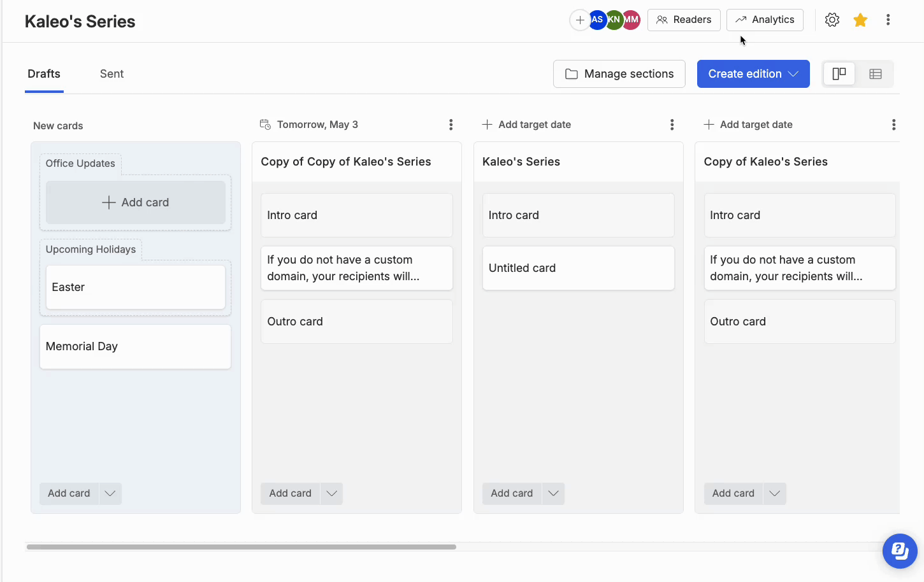Open the page's three-dot menu
This screenshot has width=924, height=582.
888,20
